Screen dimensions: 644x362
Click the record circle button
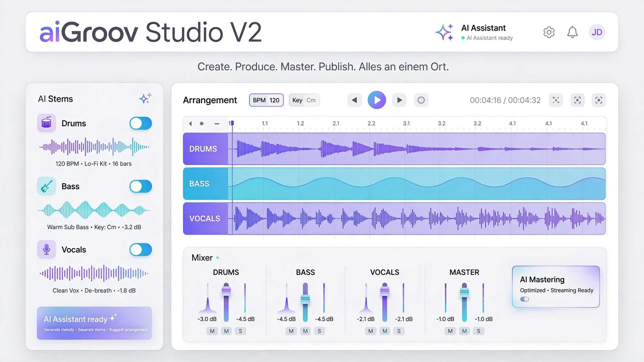click(x=421, y=100)
